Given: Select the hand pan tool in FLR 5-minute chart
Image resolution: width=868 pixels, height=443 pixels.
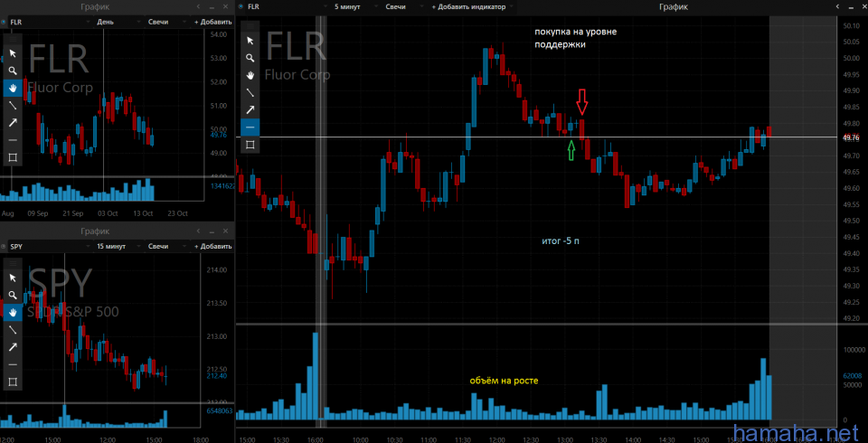Looking at the screenshot, I should 250,75.
